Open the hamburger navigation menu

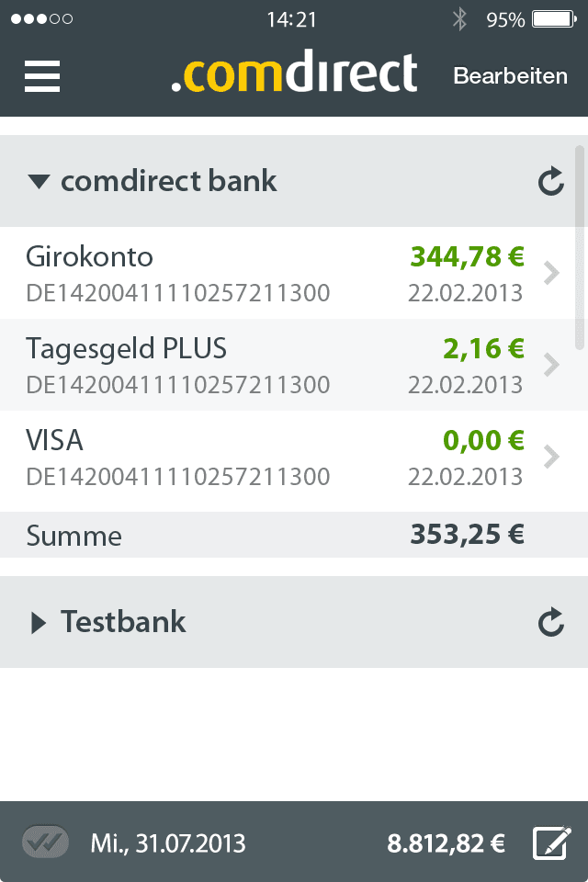coord(41,77)
